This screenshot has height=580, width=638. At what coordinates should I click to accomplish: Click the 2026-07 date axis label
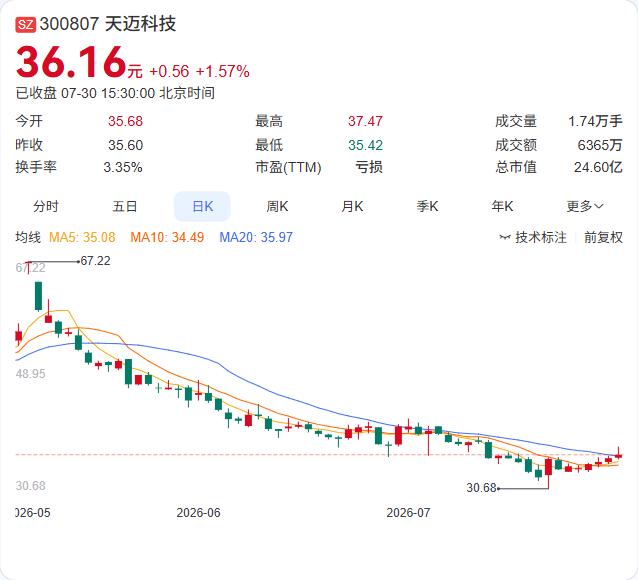point(408,512)
